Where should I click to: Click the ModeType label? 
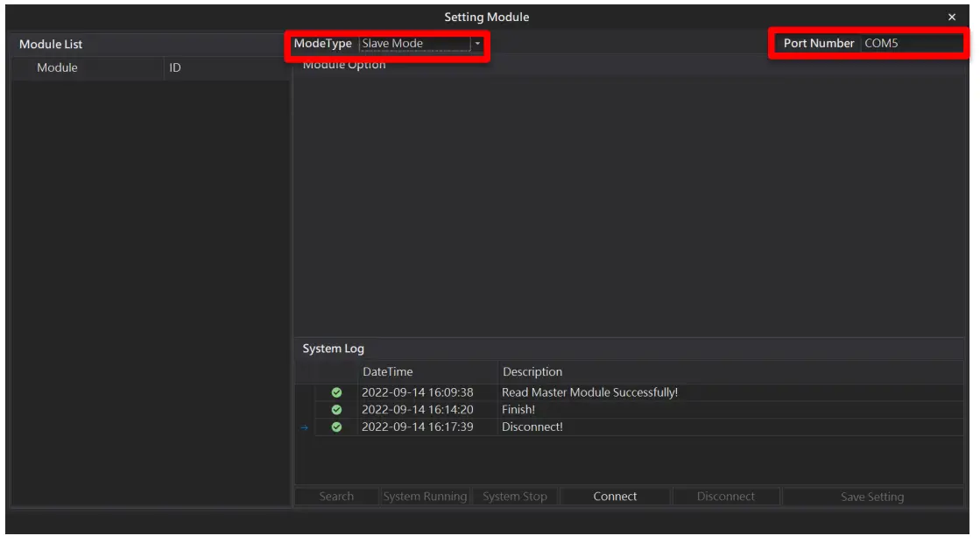[x=322, y=43]
